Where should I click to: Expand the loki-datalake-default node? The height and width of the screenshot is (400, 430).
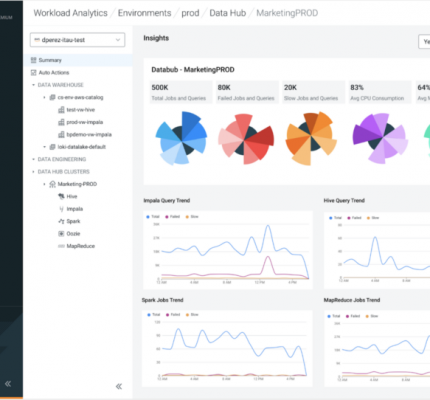(x=44, y=147)
